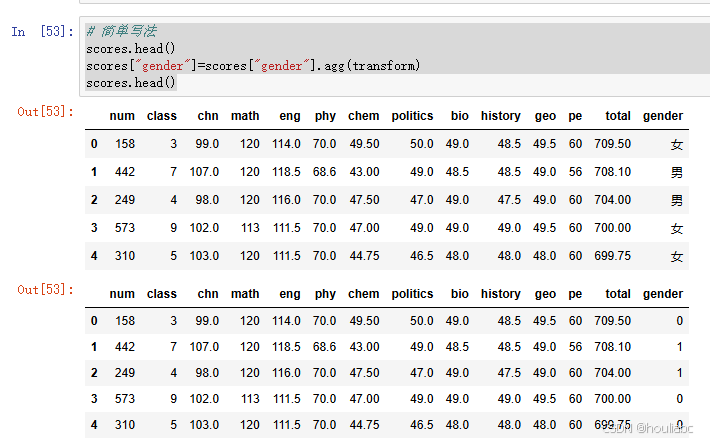Click total 708.10 in first table
The image size is (710, 441).
(612, 172)
